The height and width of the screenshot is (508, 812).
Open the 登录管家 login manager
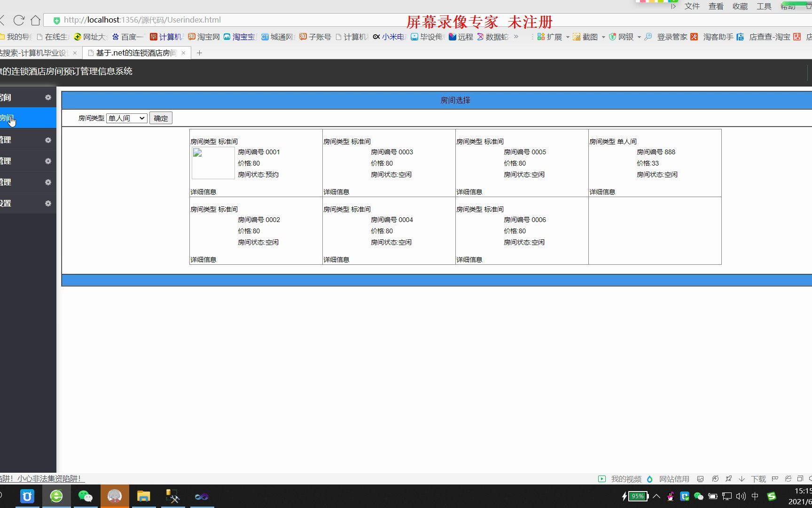[x=672, y=36]
